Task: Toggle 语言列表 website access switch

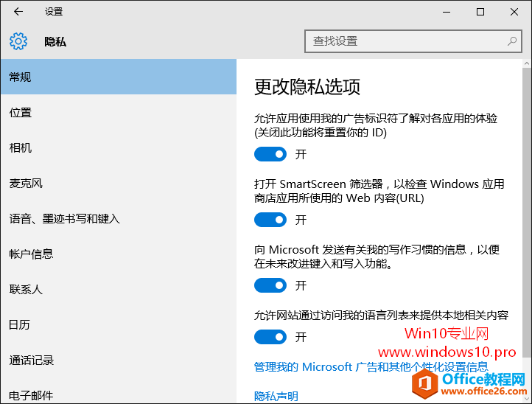Action: pos(270,337)
